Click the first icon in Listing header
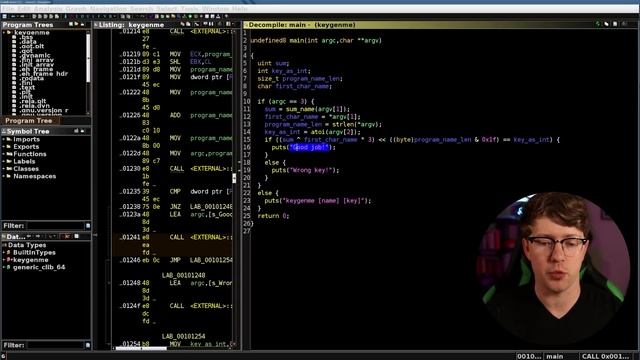The image size is (640, 360). (182, 24)
